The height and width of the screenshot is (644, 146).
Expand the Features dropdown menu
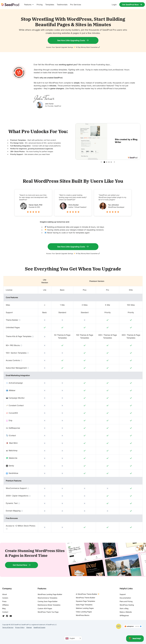pos(29,5)
